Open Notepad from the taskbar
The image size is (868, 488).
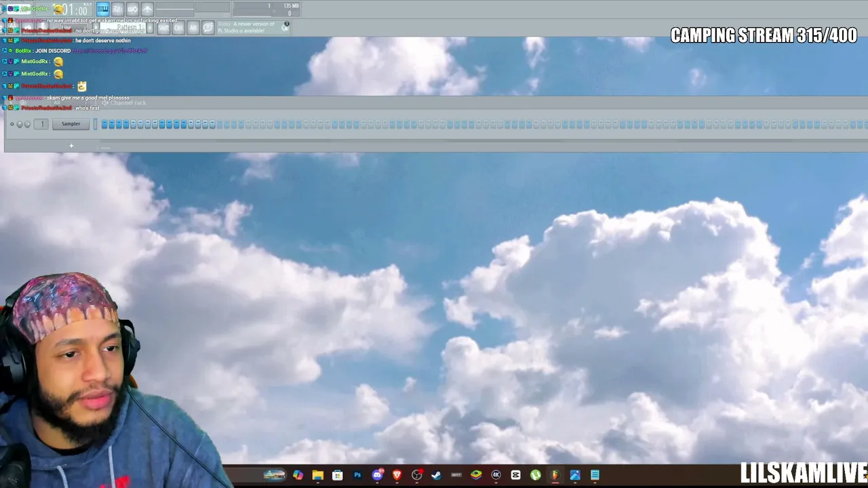point(595,475)
